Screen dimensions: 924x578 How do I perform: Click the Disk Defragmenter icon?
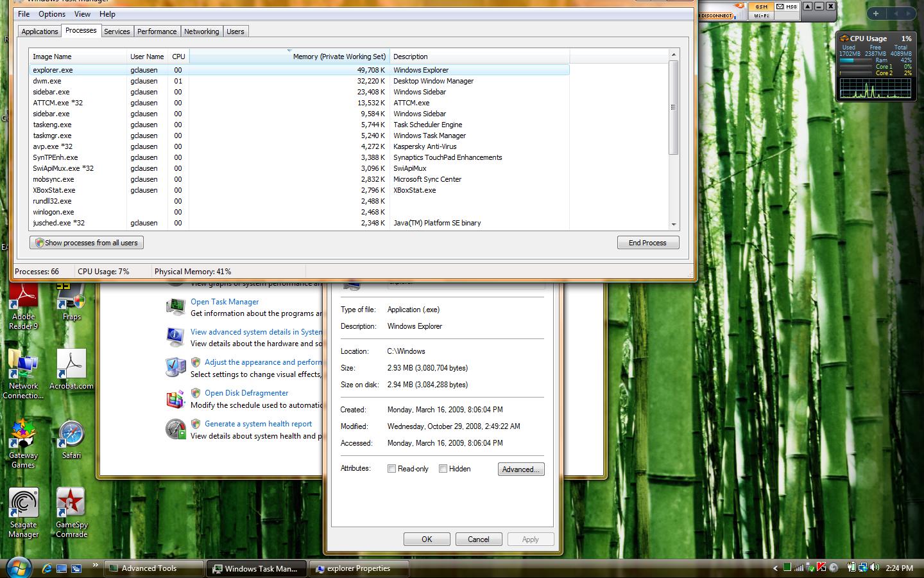tap(175, 398)
